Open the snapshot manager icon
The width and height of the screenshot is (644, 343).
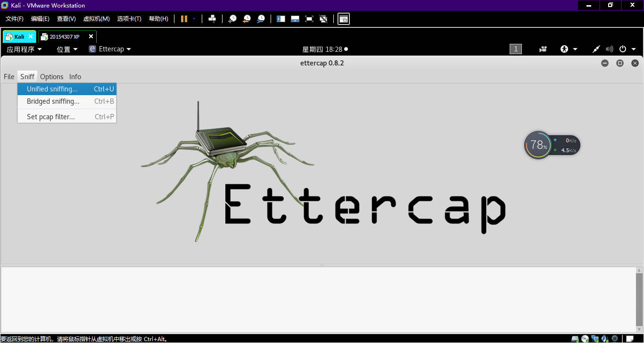click(x=261, y=19)
